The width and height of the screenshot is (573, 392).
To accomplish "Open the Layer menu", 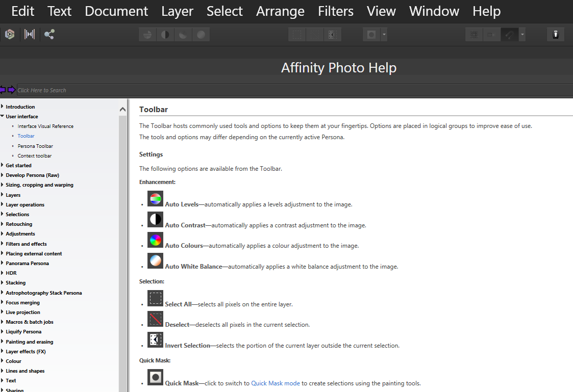I will click(177, 11).
